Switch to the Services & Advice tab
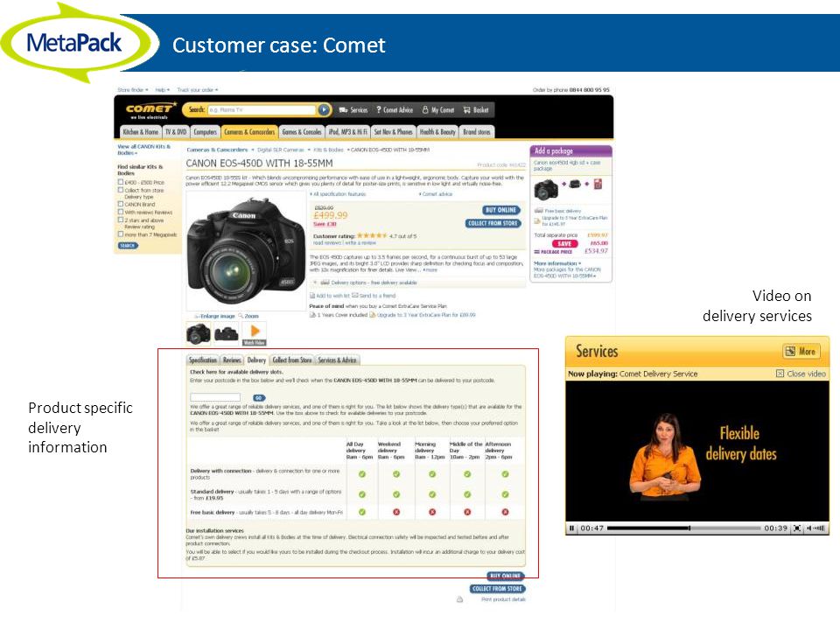This screenshot has height=630, width=840. (337, 360)
